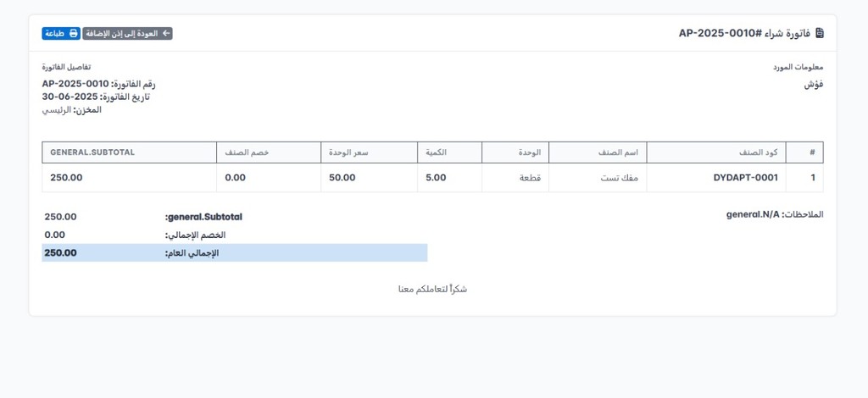Click the highlighted الإجمالي العام total row
The image size is (868, 398).
(x=234, y=252)
